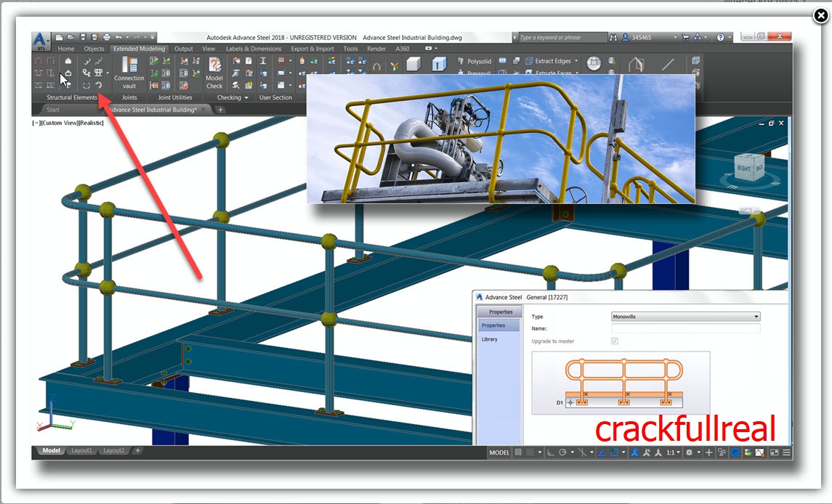The height and width of the screenshot is (504, 832).
Task: Open the Connection vault
Action: pyautogui.click(x=129, y=73)
